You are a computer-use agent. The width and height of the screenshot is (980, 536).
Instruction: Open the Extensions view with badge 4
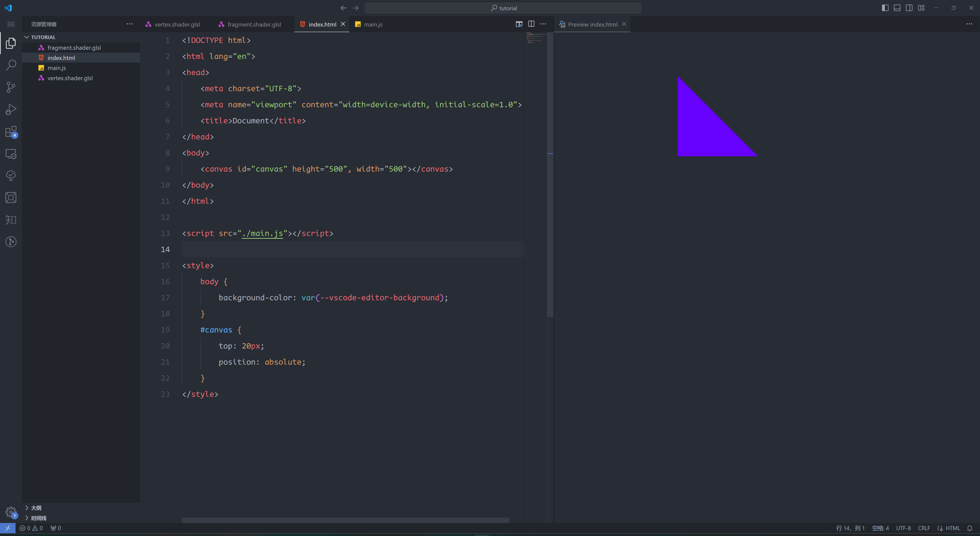(11, 132)
